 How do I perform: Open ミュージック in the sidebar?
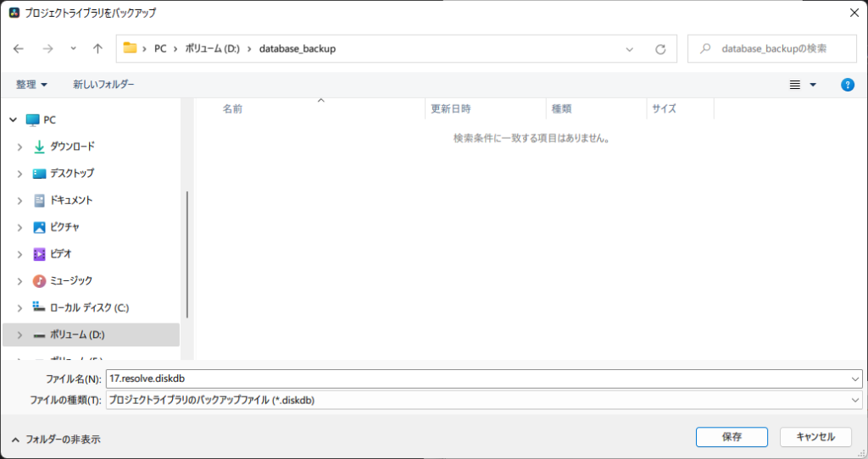[71, 281]
